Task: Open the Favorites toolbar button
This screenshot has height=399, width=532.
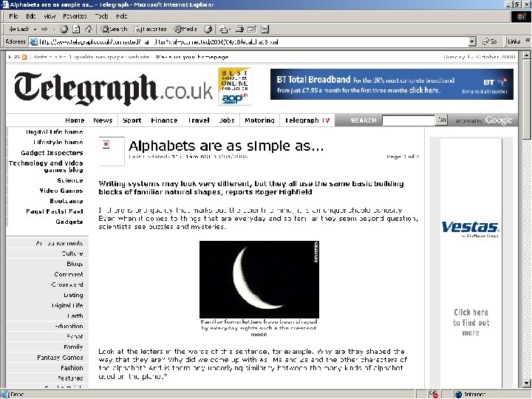Action: 150,29
